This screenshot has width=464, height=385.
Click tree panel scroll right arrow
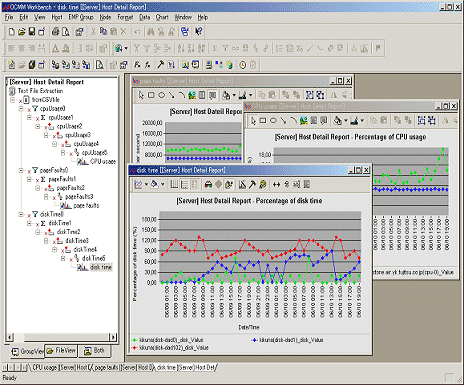pyautogui.click(x=114, y=337)
